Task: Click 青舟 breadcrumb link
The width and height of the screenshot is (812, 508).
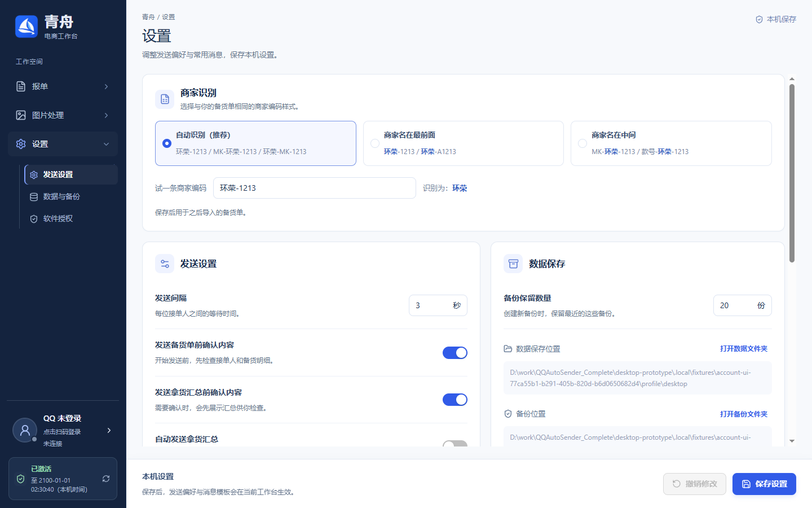Action: click(x=148, y=17)
